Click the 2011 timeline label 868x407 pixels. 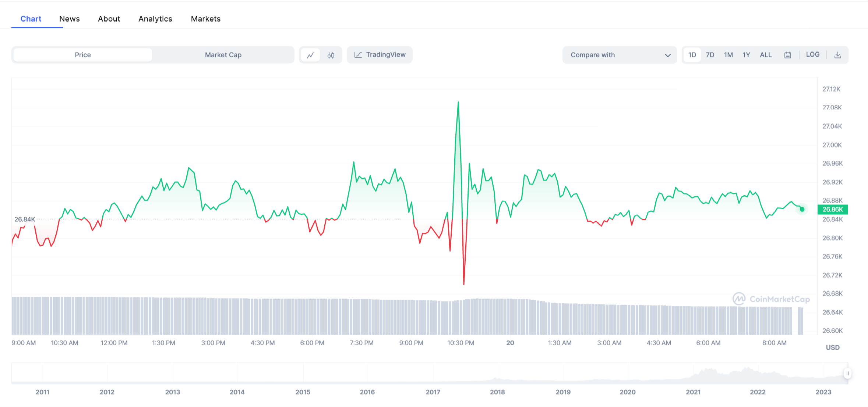point(42,392)
